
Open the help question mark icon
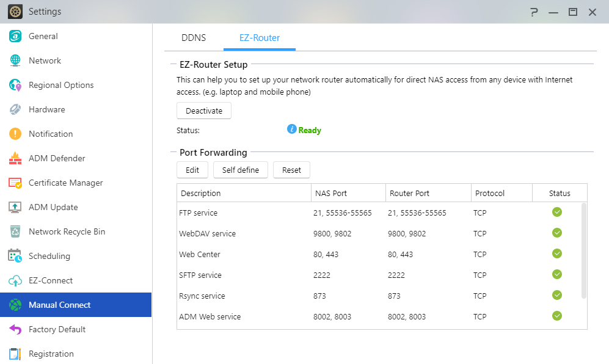(534, 12)
